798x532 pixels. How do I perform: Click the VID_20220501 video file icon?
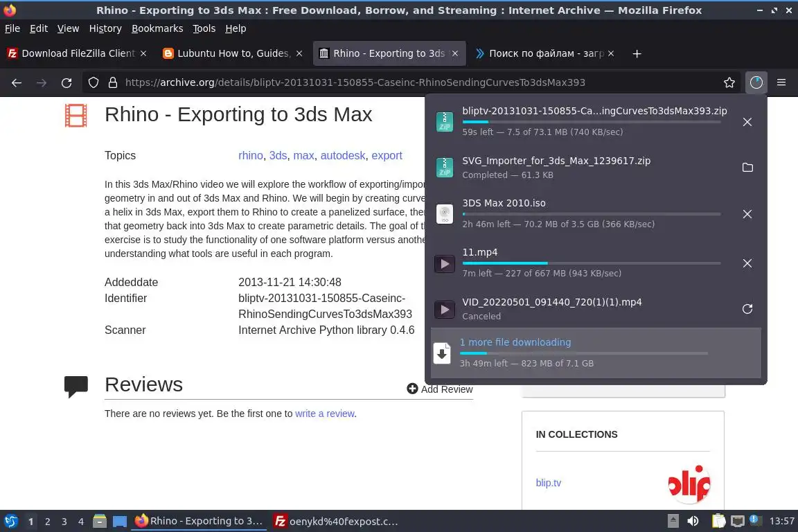click(444, 310)
